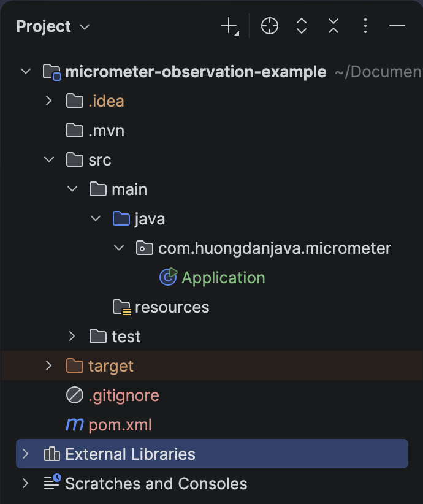
Task: Click the New File or Directory plus icon
Action: click(x=229, y=26)
